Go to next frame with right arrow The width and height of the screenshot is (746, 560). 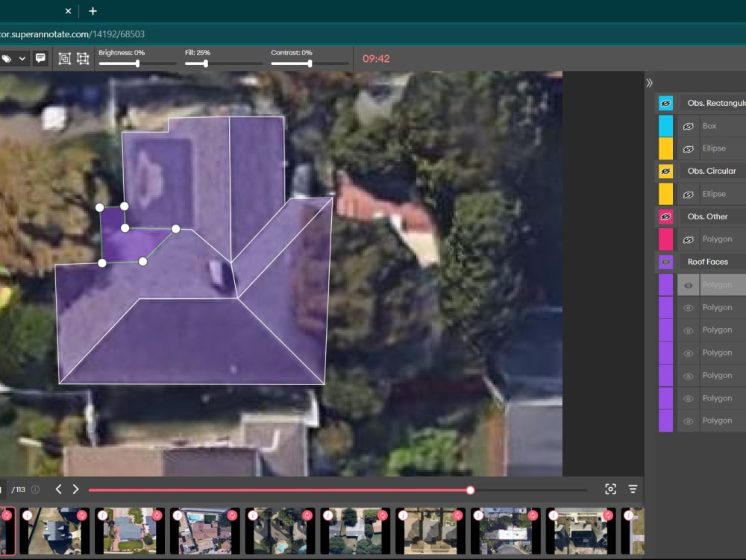[x=75, y=489]
